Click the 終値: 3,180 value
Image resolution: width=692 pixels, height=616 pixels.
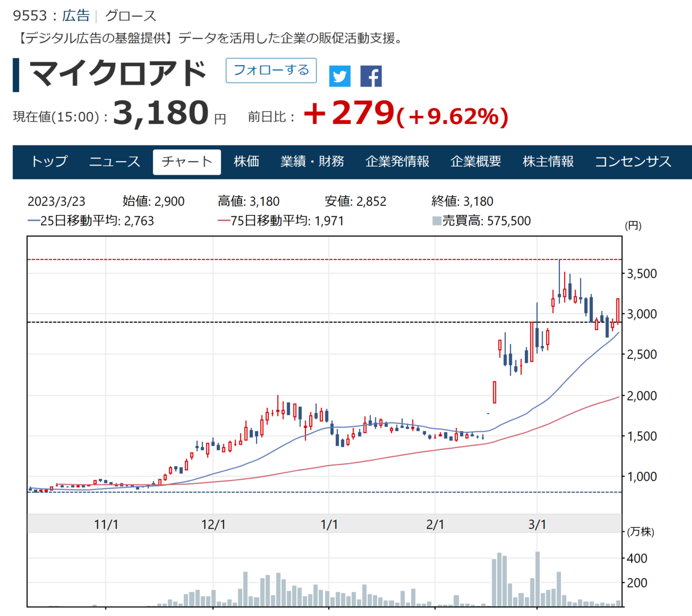pyautogui.click(x=462, y=201)
